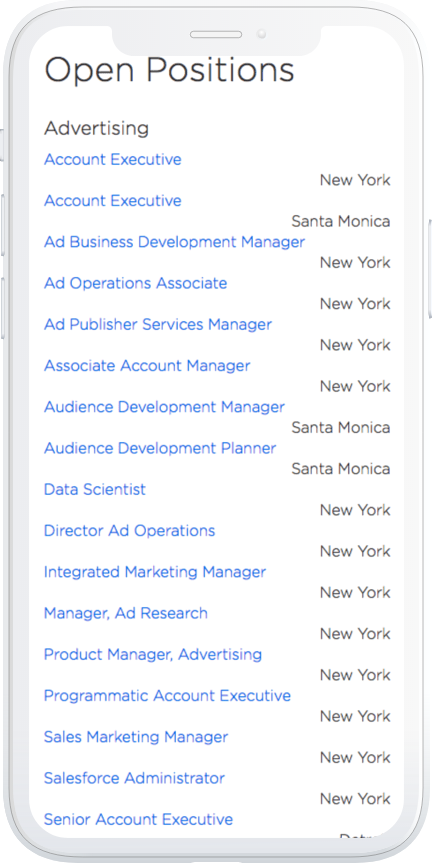
Task: View Director Ad Operations listing
Action: 129,531
